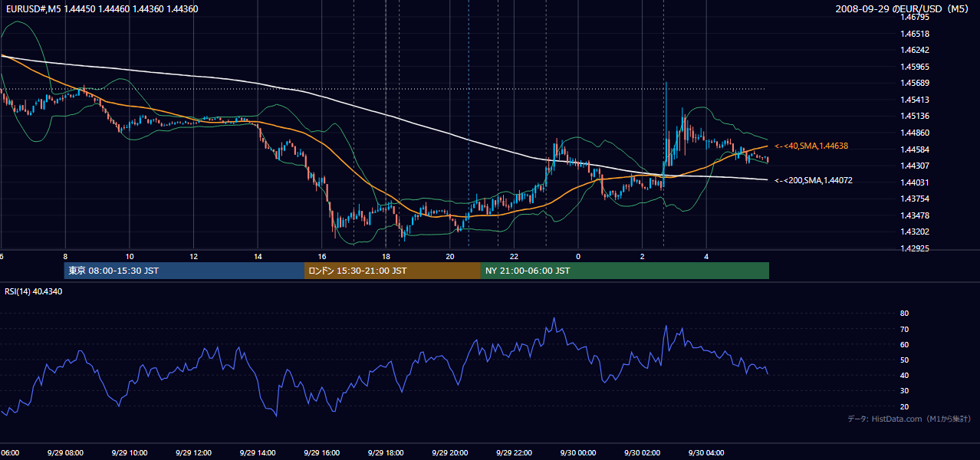
Task: Click the 40 SMA label 1.44638
Action: [811, 146]
